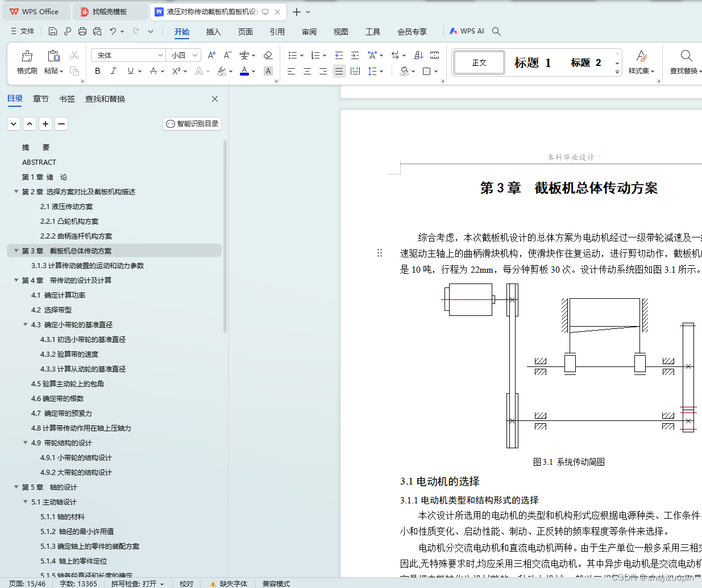Click the Save icon in the quick access bar
702x588 pixels.
(x=53, y=31)
